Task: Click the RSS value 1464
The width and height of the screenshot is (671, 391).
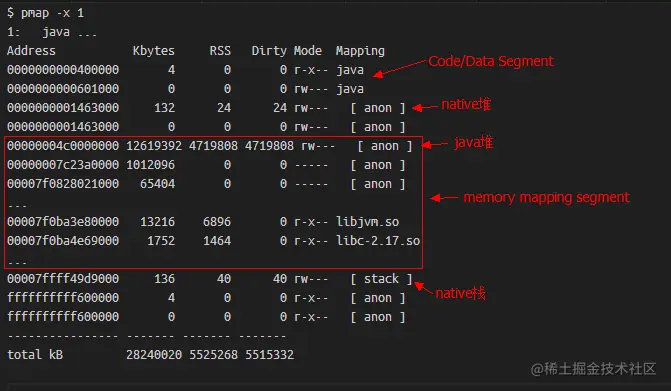Action: click(217, 241)
